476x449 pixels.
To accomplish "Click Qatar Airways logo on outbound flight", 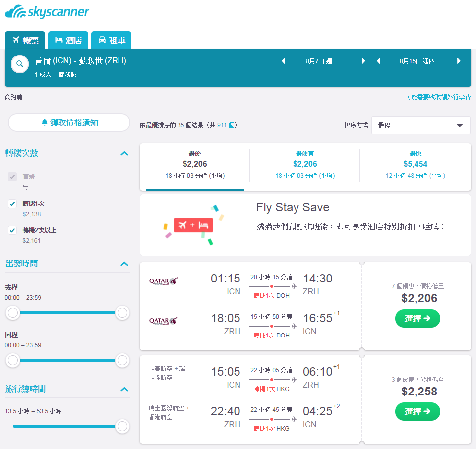I will pyautogui.click(x=163, y=281).
